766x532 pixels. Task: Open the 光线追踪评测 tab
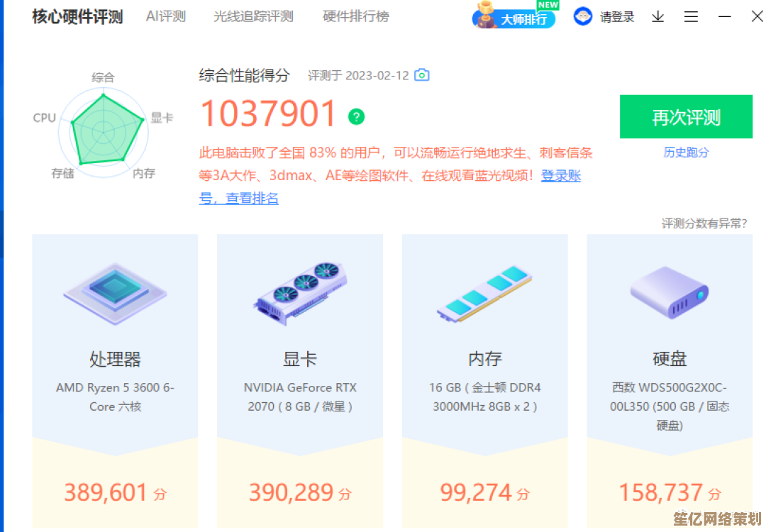pyautogui.click(x=253, y=16)
